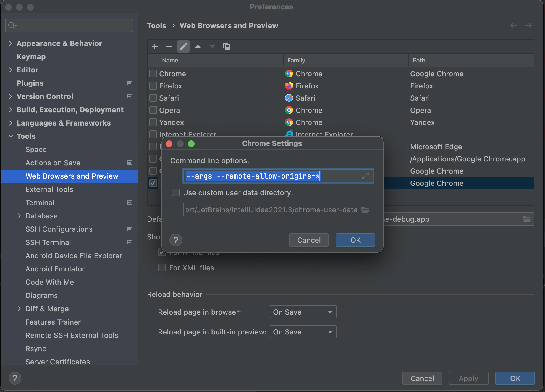This screenshot has width=545, height=392.
Task: Open Features Trainer settings page
Action: coord(53,322)
